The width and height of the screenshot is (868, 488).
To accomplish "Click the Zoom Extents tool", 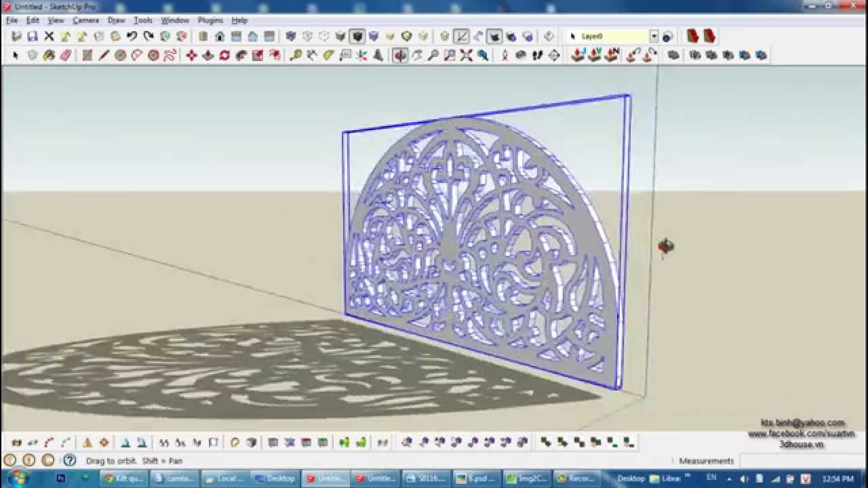I will tap(466, 56).
